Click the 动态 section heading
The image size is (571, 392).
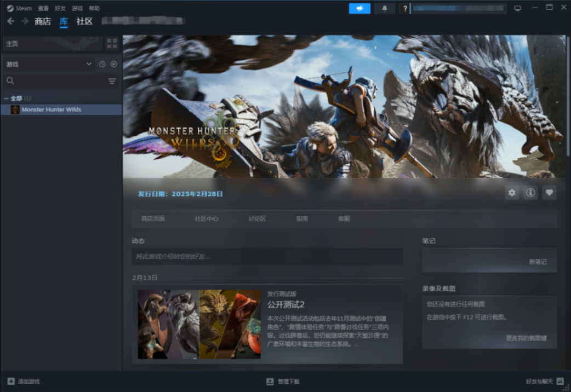[138, 241]
